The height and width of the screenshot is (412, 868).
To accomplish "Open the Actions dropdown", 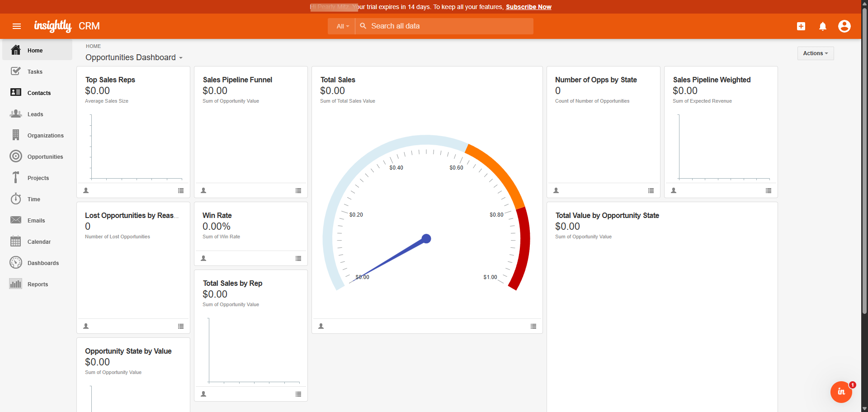I will 815,53.
